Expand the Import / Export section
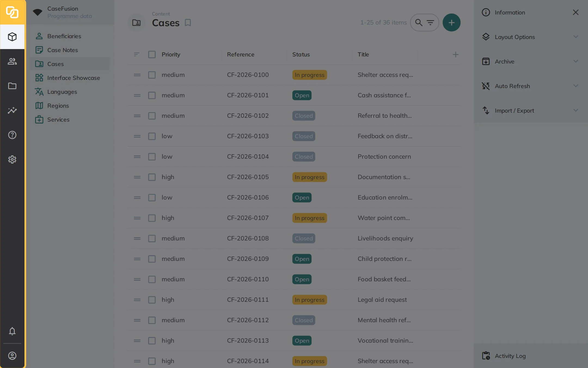The width and height of the screenshot is (588, 368). (531, 110)
